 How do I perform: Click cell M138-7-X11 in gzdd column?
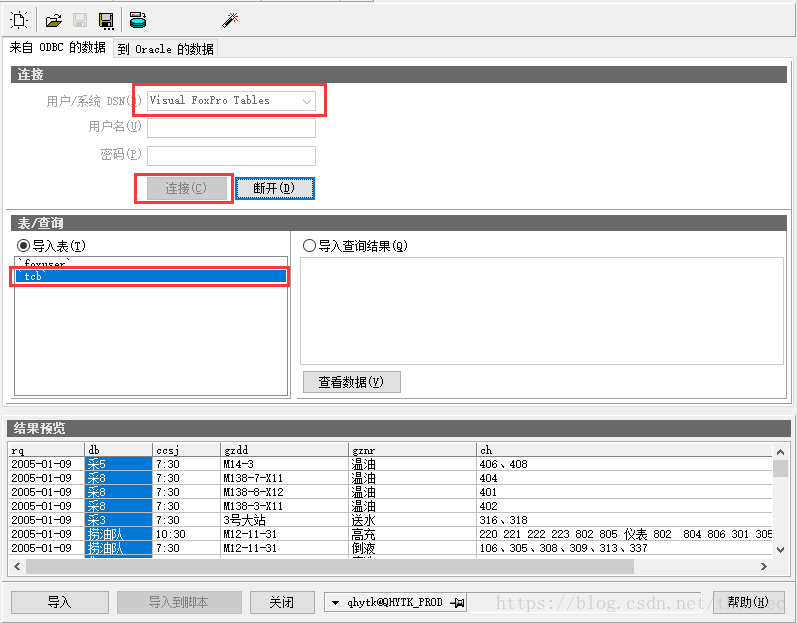(x=285, y=478)
